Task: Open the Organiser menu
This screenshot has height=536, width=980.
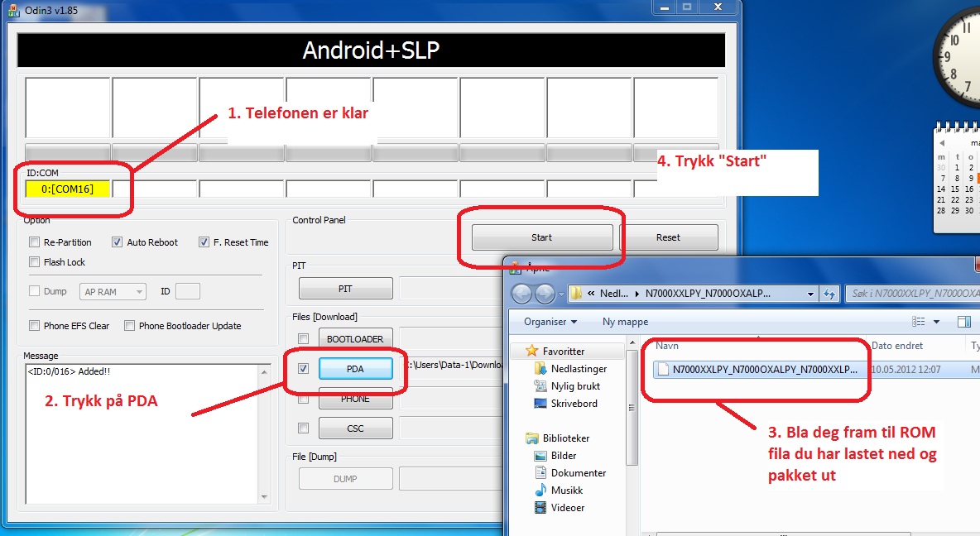Action: pyautogui.click(x=550, y=322)
